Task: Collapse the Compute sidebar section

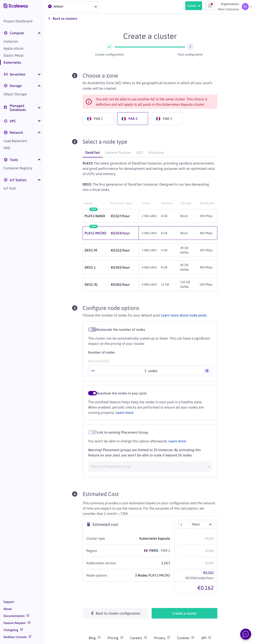Action: pos(39,33)
